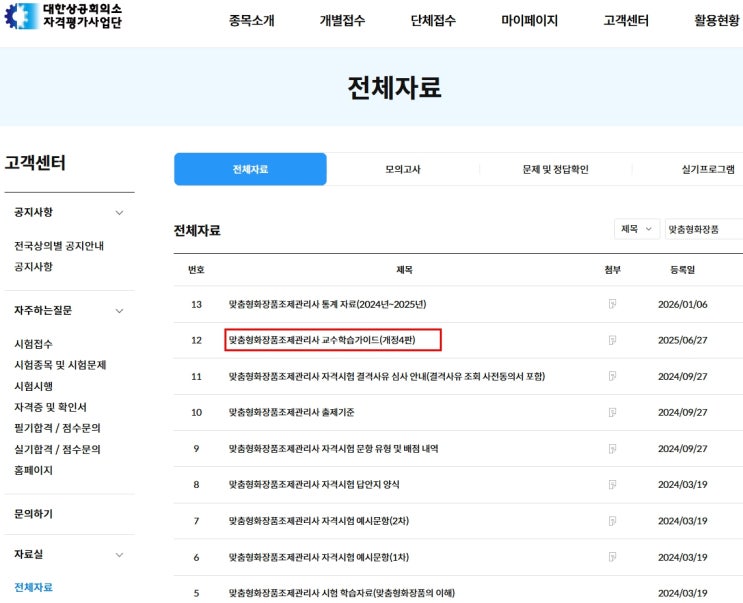Collapse the 공지사항 sidebar section chevron
Image resolution: width=743 pixels, height=603 pixels.
click(119, 213)
